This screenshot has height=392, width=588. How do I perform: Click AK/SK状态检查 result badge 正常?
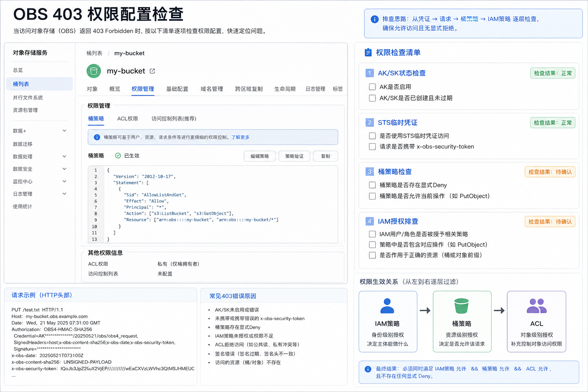(553, 73)
